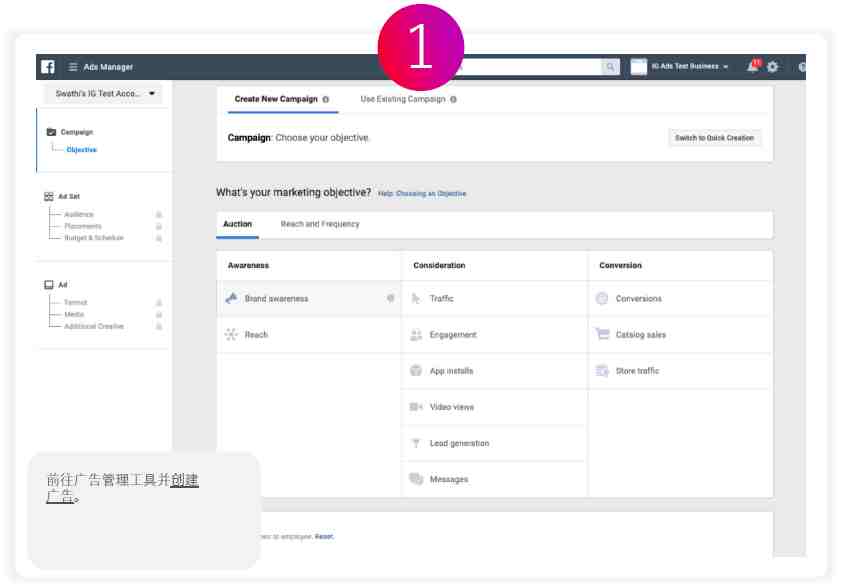Select the Auction tab
Viewport: 841px width, 585px height.
pos(237,224)
